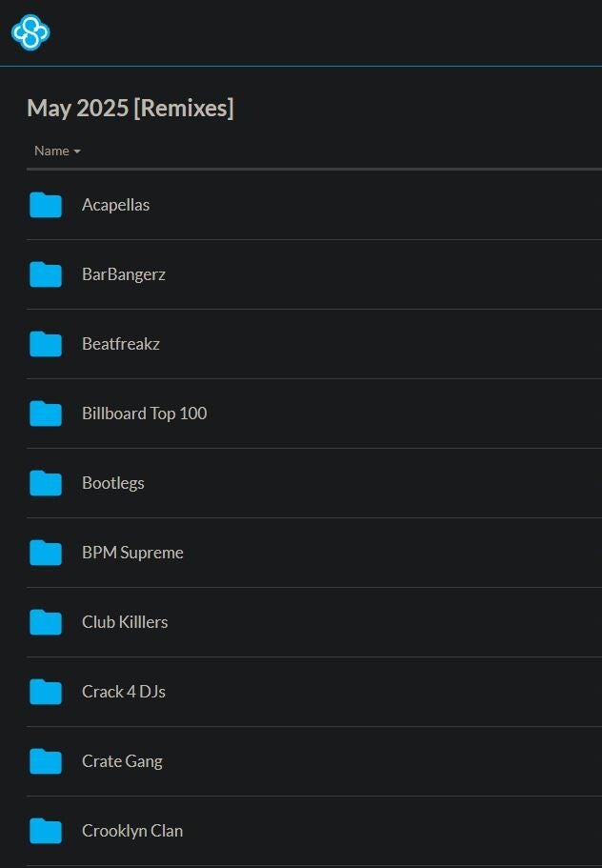Click the BarBangerz folder icon

(46, 274)
